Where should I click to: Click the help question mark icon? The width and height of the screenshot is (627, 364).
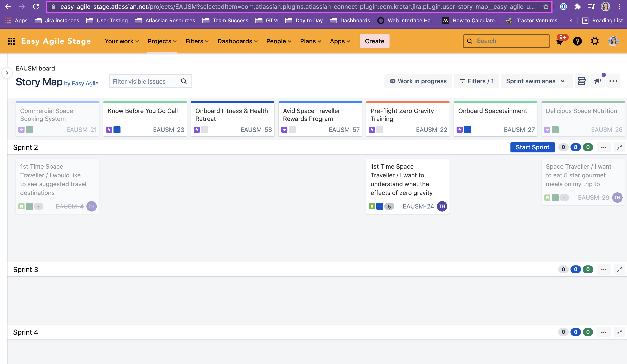point(577,41)
